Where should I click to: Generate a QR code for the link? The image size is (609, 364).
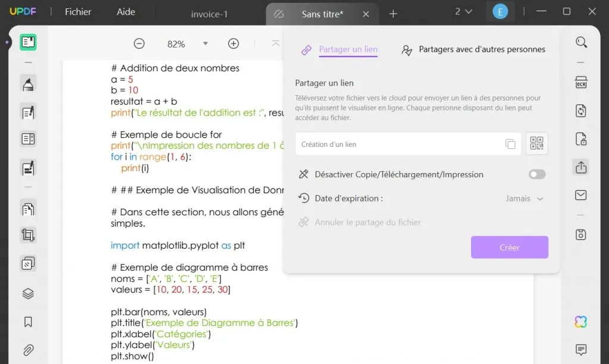tap(536, 143)
